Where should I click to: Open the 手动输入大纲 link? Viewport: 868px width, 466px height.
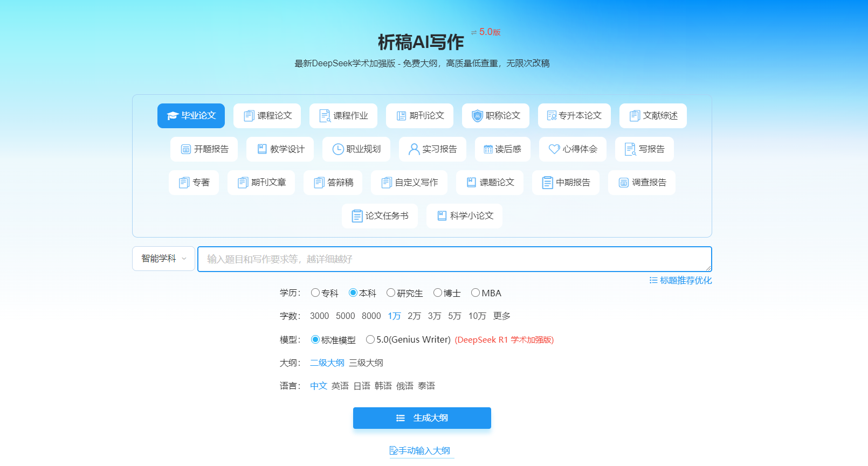(x=420, y=450)
